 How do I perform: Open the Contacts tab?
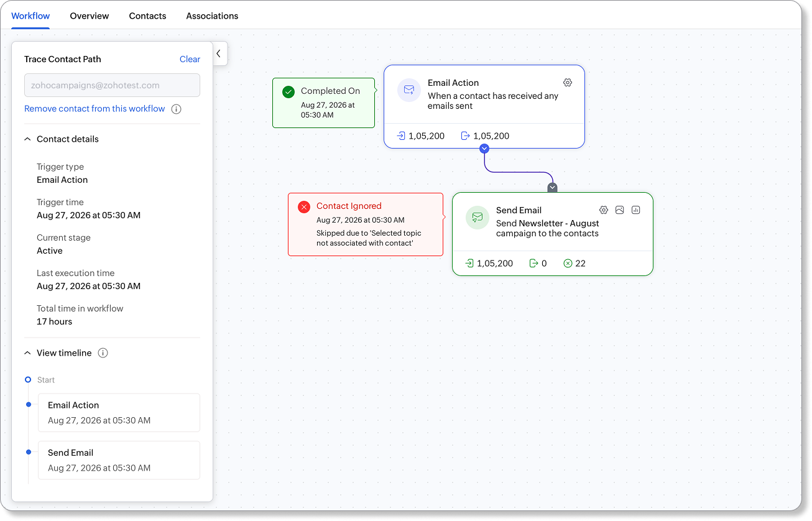point(147,16)
